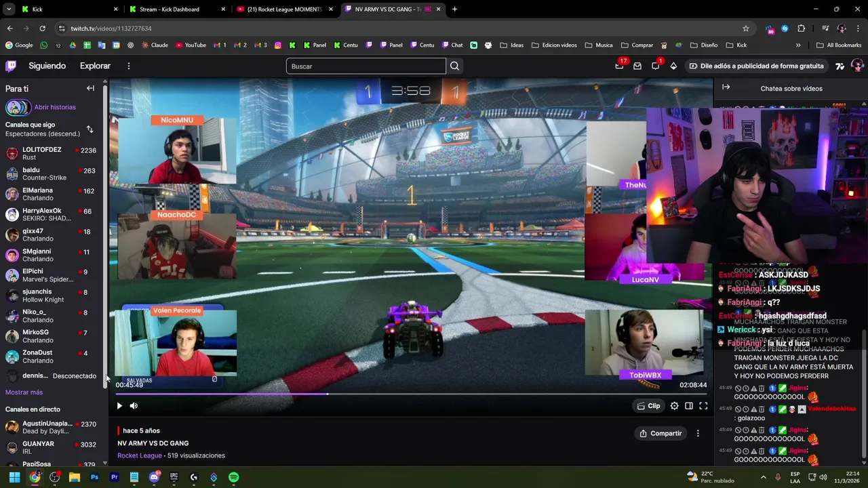Create a Clip of the video
Screen dimensions: 868x488
648,406
